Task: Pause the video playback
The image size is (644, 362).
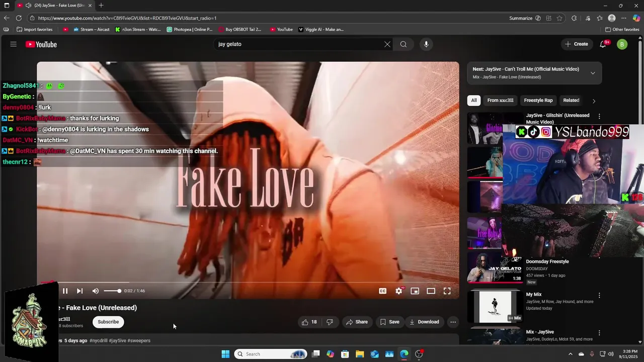Action: pos(65,291)
